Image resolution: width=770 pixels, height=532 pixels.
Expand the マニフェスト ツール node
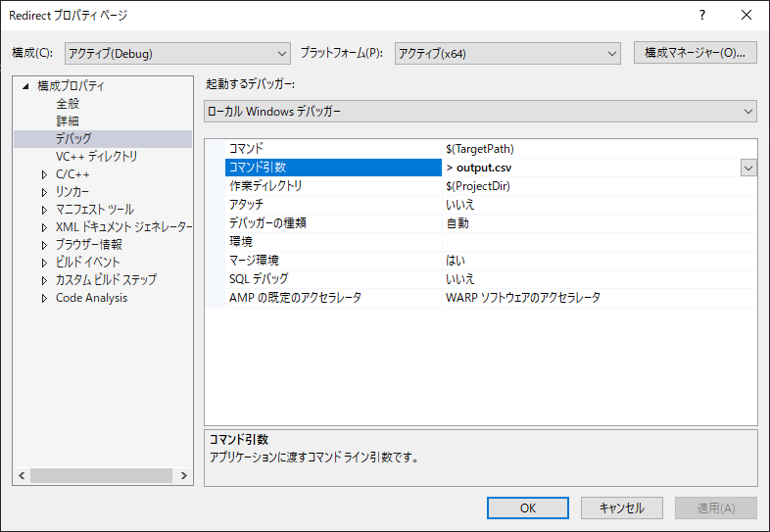coord(44,210)
